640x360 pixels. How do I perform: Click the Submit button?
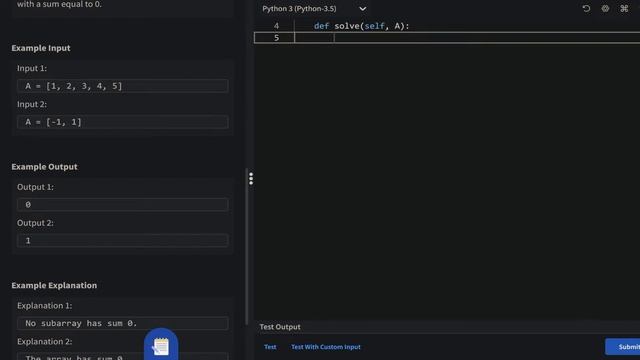click(x=623, y=347)
